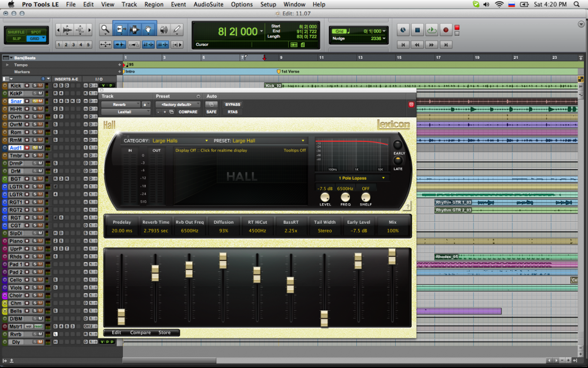Click Store at the bottom of Lexicon
Viewport: 588px width, 368px height.
pos(164,333)
